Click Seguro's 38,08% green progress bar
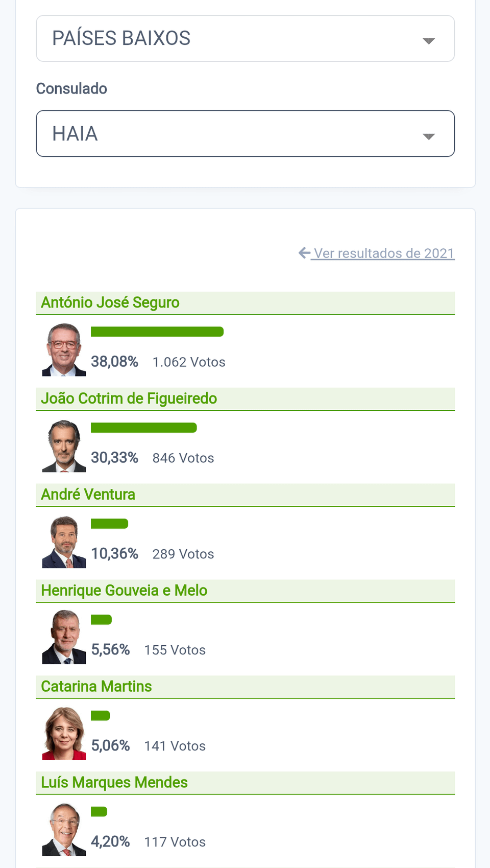 157,332
